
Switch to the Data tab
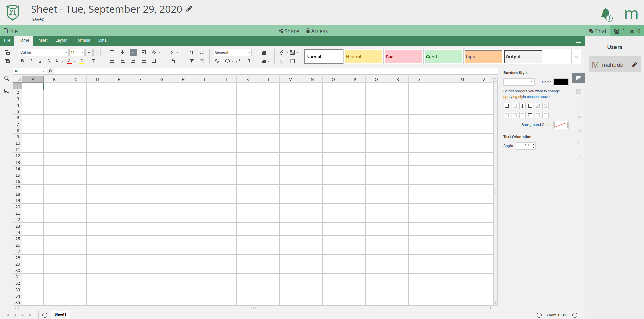coord(102,40)
